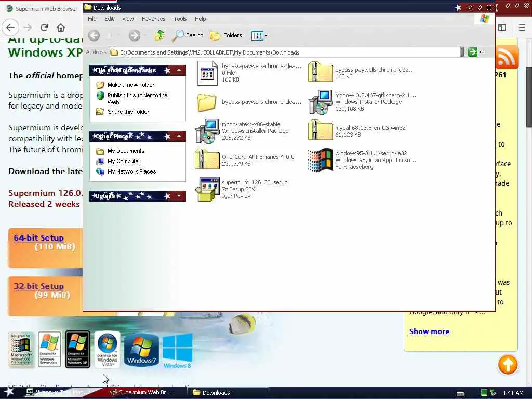Select the One-Core-API-Binaries-4.0.0 archive icon
Image resolution: width=532 pixels, height=399 pixels.
coord(207,159)
